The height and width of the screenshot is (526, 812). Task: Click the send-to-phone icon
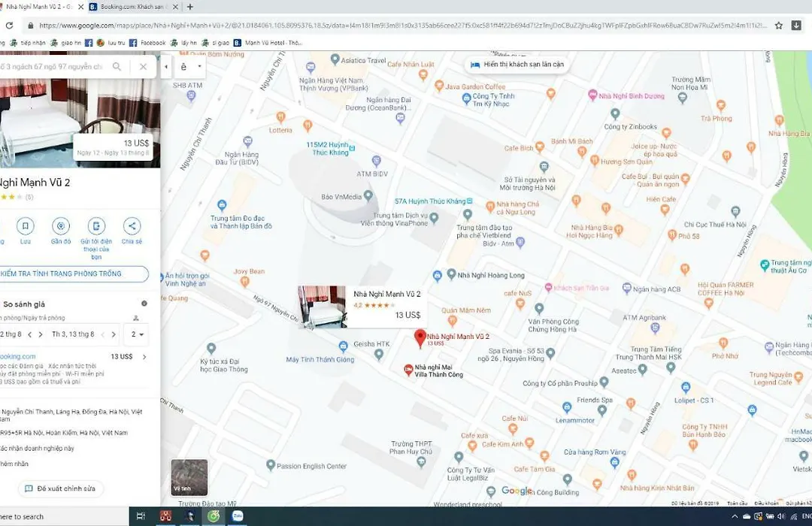pos(96,226)
